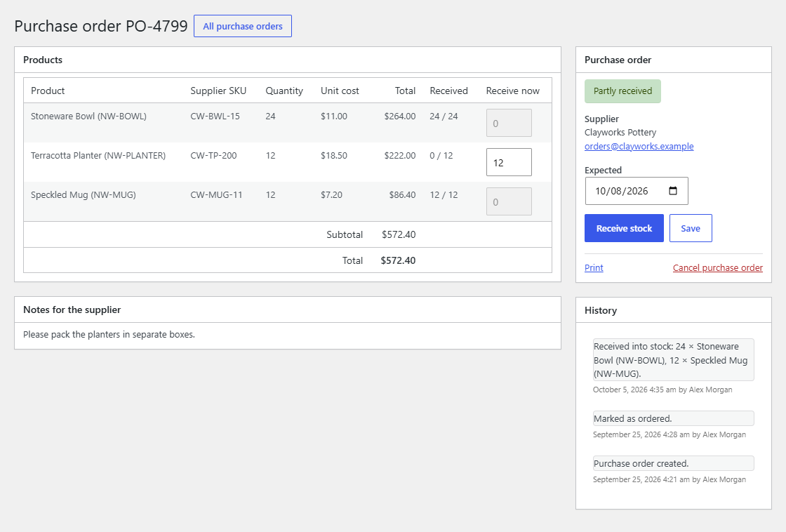Click the October 5, 2026 4:35 am timestamp
The width and height of the screenshot is (786, 532).
click(662, 390)
